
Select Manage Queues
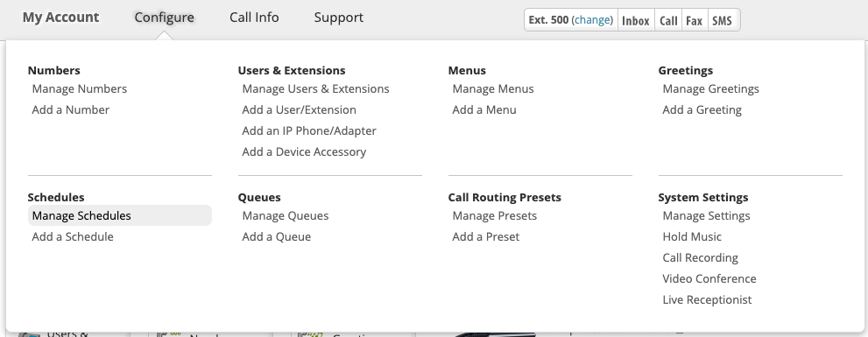tap(285, 216)
